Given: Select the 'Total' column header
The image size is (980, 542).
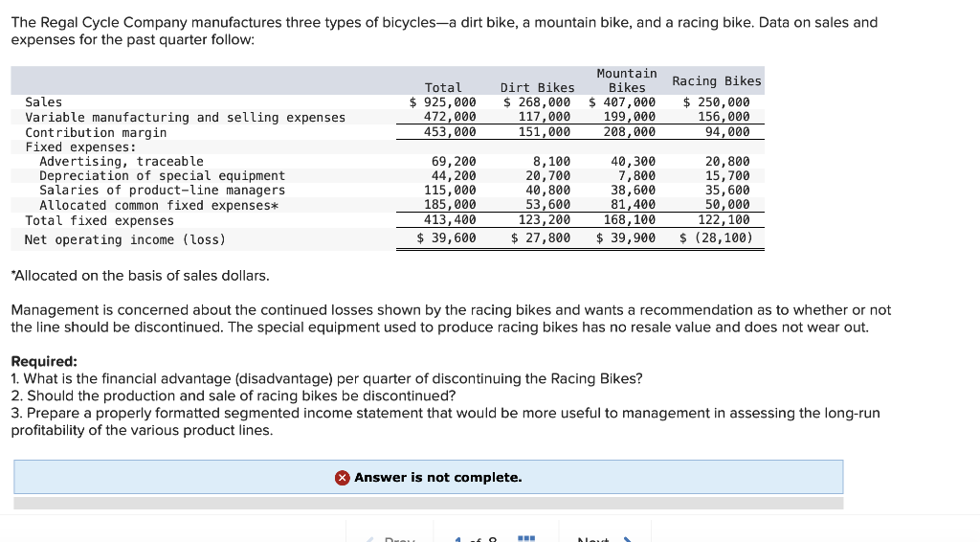Looking at the screenshot, I should tap(443, 88).
